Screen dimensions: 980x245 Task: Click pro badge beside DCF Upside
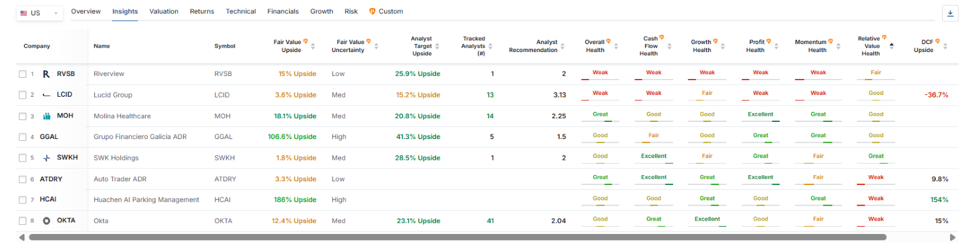pyautogui.click(x=937, y=41)
